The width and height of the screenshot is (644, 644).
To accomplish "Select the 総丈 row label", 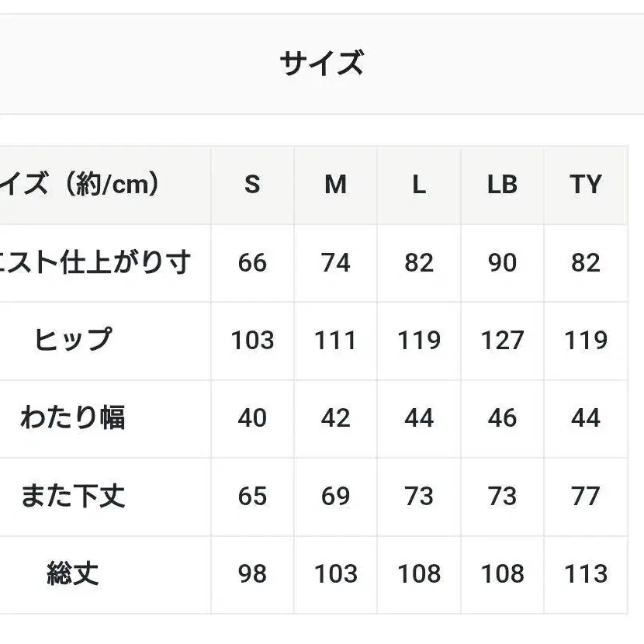I will 73,574.
